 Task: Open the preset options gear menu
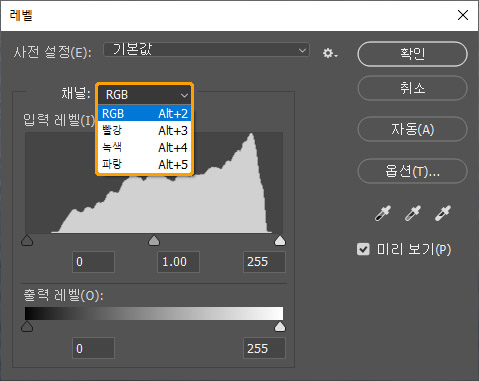pos(330,53)
